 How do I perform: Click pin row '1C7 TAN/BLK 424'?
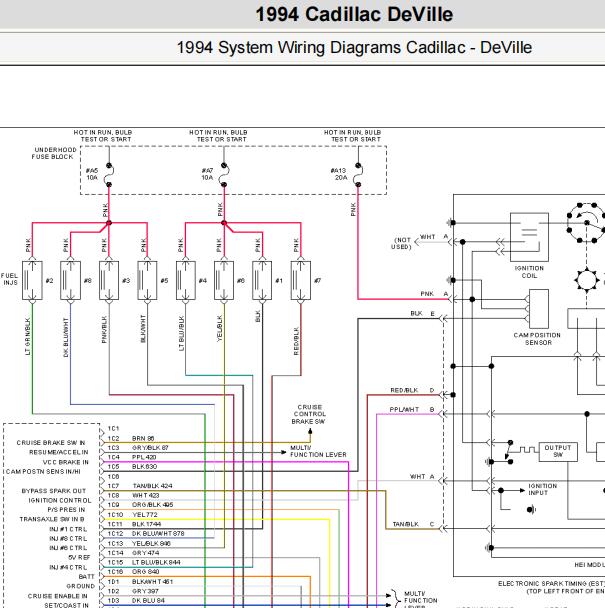140,486
